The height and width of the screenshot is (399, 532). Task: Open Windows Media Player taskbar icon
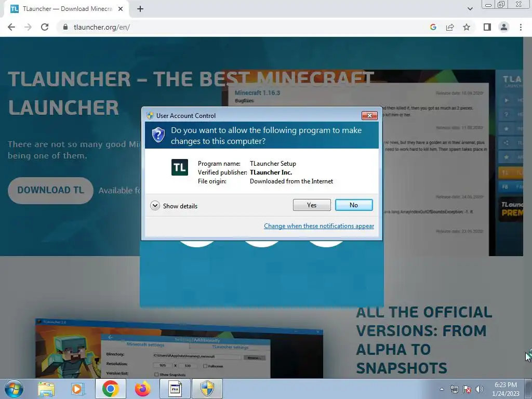77,389
